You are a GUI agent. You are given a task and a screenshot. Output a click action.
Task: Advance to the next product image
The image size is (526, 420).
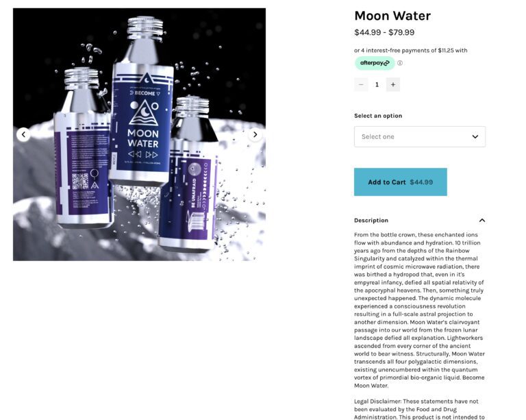(x=255, y=134)
